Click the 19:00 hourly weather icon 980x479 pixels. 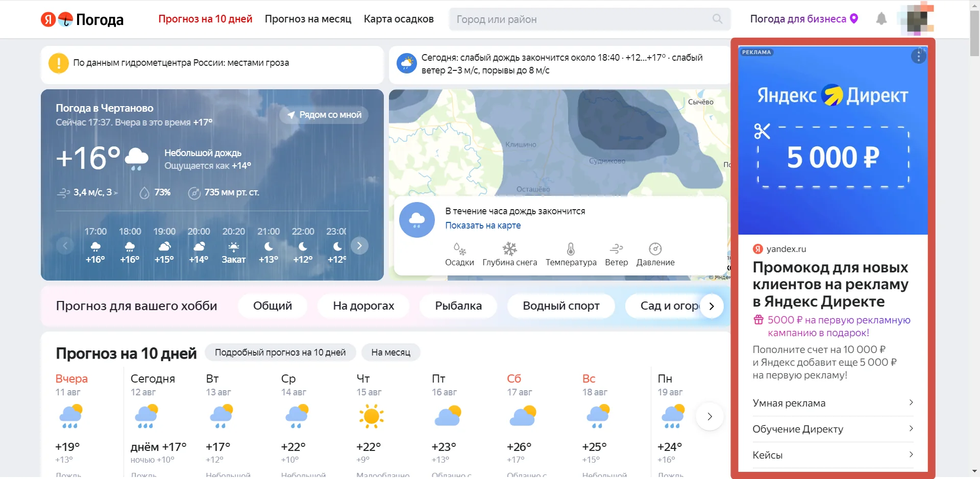[x=164, y=247]
